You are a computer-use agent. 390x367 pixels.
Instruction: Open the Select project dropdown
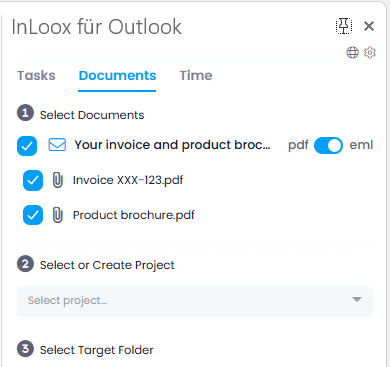tap(195, 301)
